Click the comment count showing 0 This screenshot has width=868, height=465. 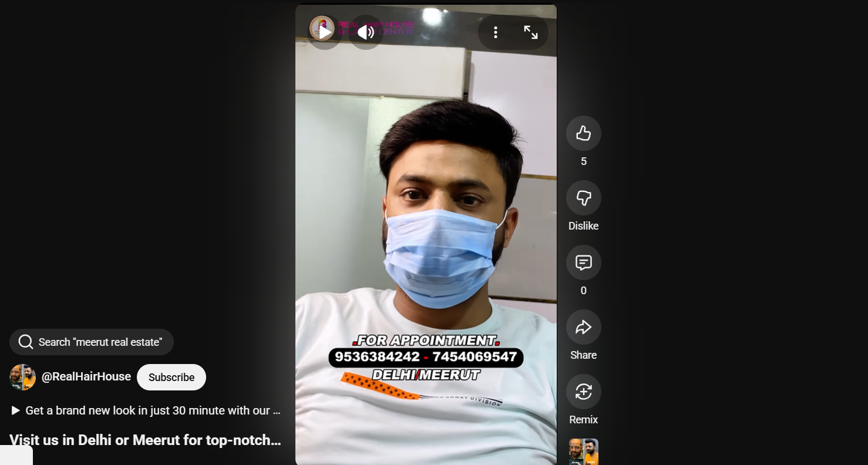(583, 291)
